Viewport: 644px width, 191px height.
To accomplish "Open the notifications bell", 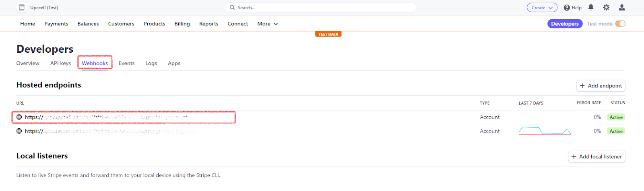I will pyautogui.click(x=591, y=8).
